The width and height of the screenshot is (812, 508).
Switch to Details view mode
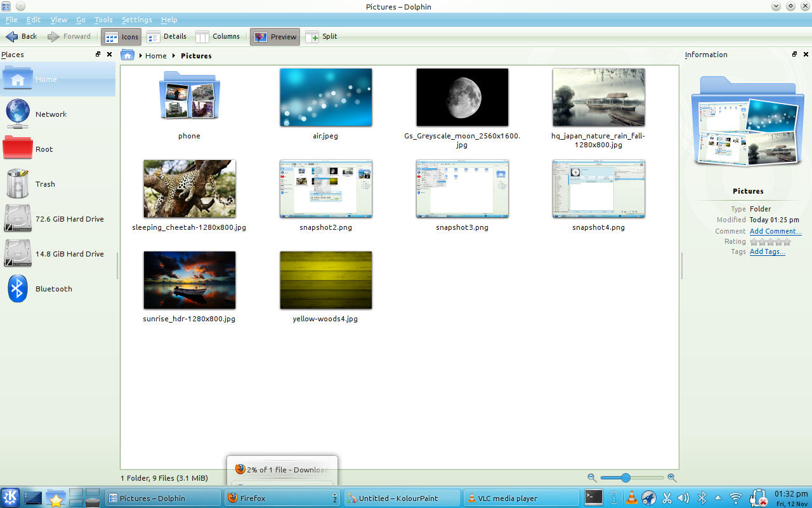point(167,36)
